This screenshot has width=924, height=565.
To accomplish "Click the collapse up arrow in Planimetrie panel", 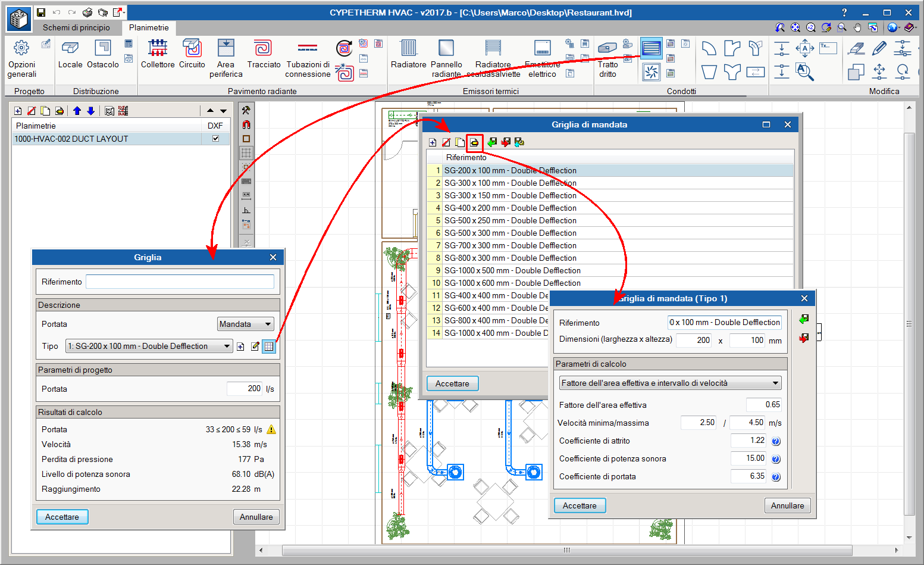I will (210, 111).
